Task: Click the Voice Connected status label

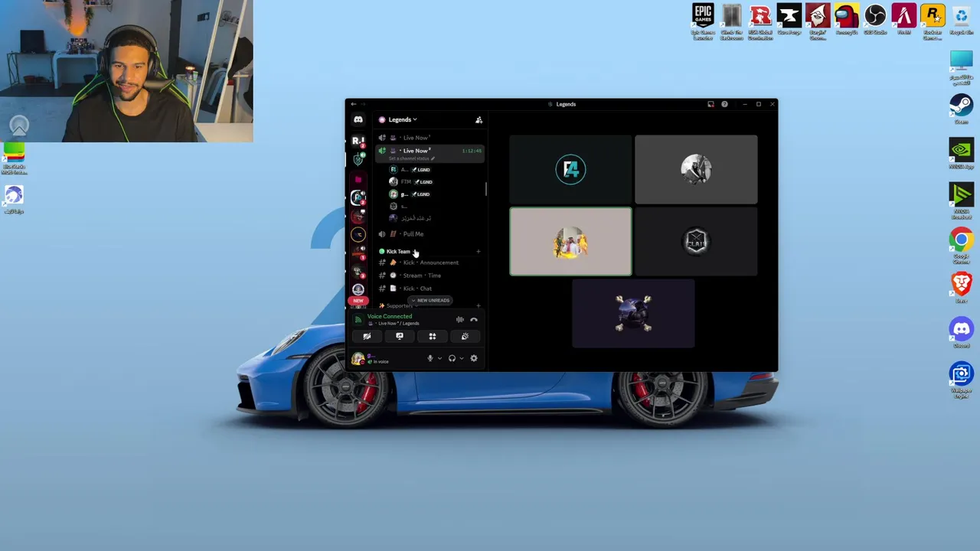Action: (x=389, y=316)
